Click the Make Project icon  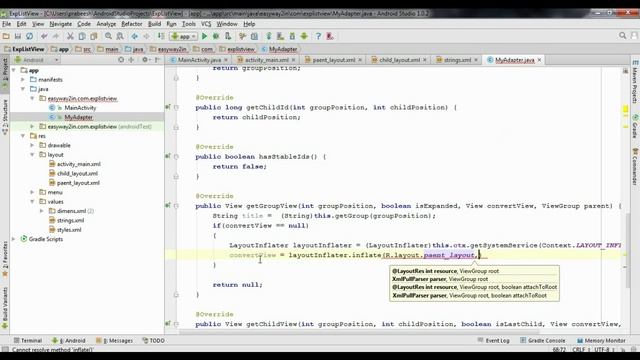[x=161, y=36]
